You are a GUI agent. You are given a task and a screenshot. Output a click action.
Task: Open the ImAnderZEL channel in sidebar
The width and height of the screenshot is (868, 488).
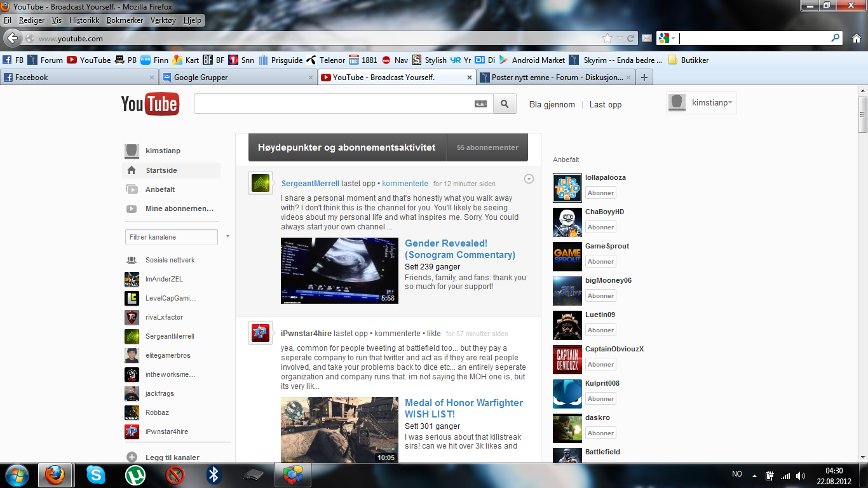164,279
